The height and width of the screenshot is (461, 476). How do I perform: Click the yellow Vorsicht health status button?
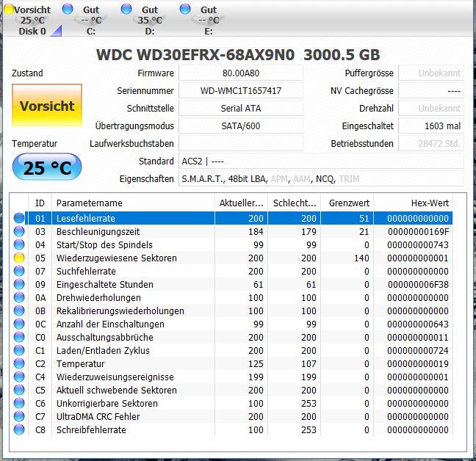click(x=47, y=105)
